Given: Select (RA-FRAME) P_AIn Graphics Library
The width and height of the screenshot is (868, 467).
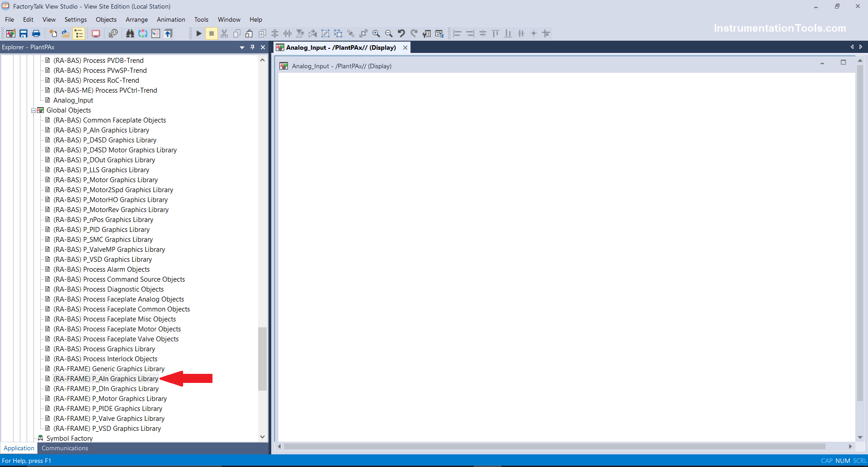Looking at the screenshot, I should pyautogui.click(x=106, y=379).
